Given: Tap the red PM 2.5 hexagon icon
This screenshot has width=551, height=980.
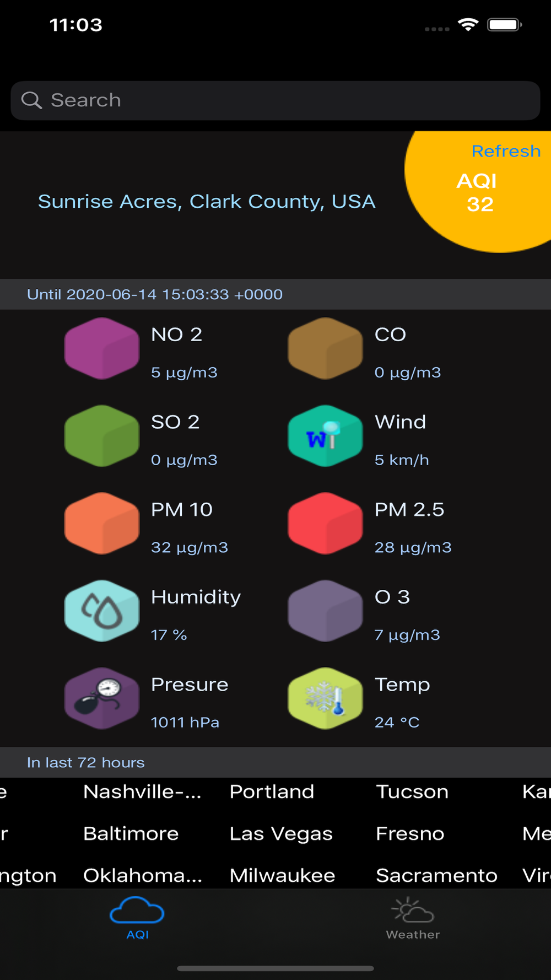Looking at the screenshot, I should 325,524.
